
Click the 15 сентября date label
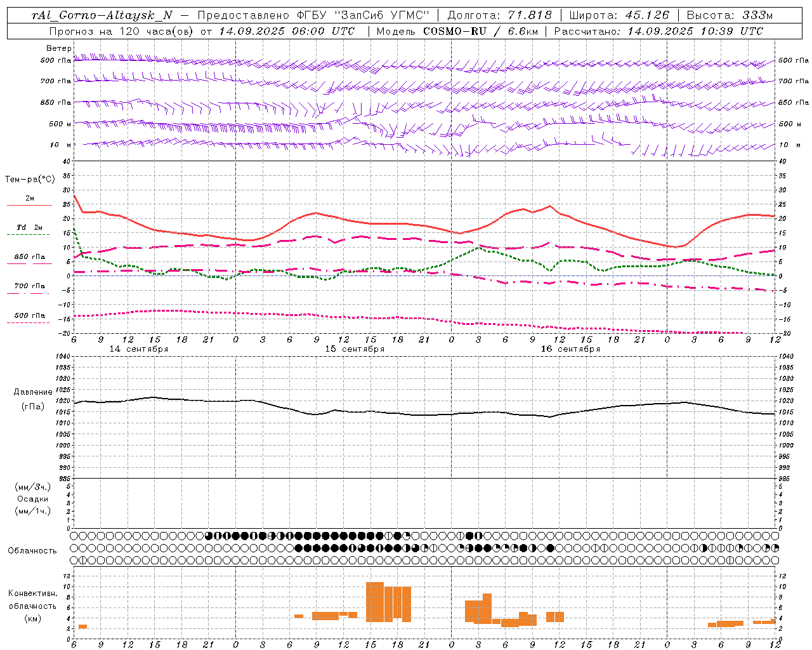(x=355, y=349)
